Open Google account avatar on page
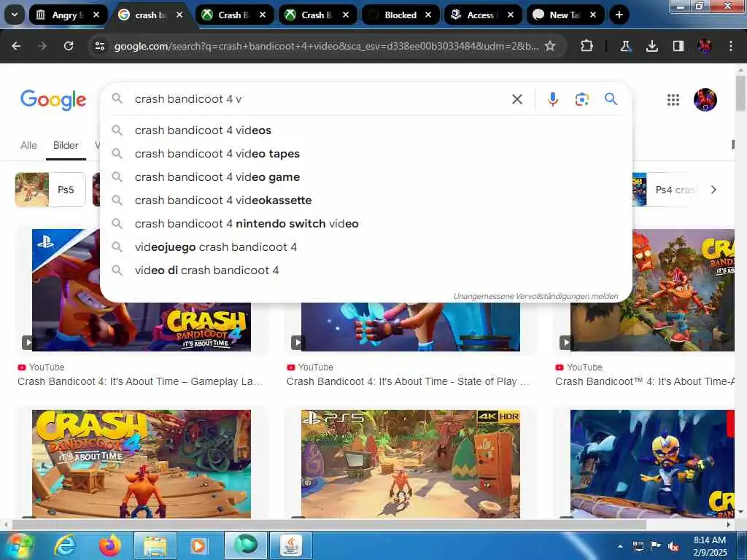The width and height of the screenshot is (747, 560). tap(705, 99)
